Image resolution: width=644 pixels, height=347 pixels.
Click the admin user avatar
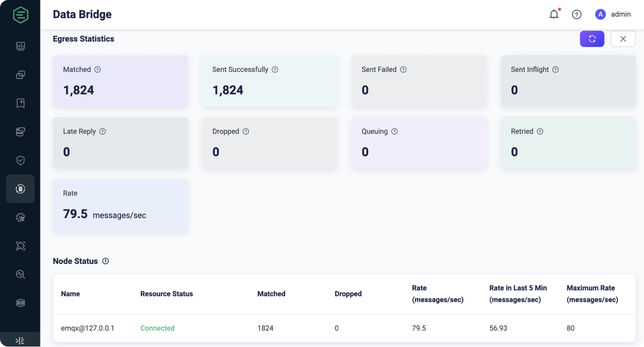tap(600, 14)
